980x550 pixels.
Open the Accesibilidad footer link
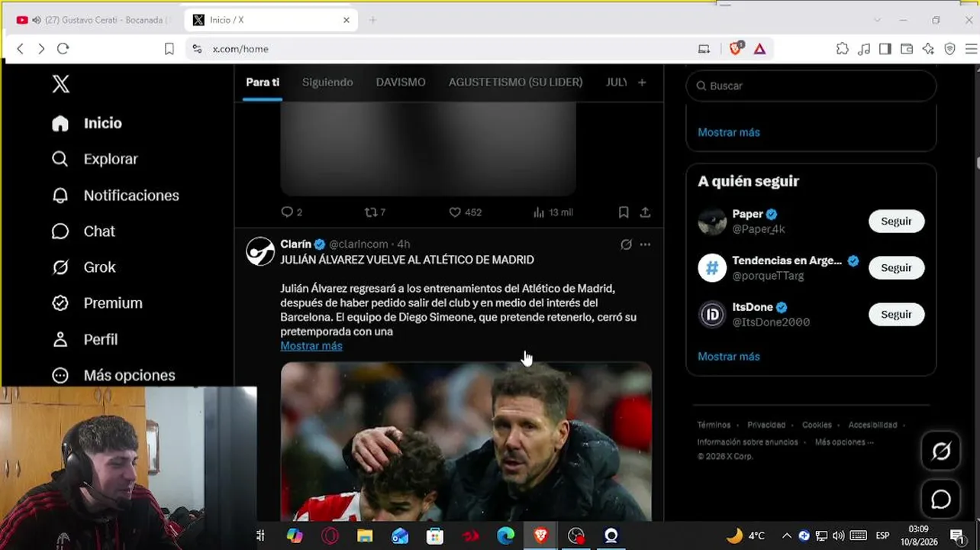pos(872,425)
